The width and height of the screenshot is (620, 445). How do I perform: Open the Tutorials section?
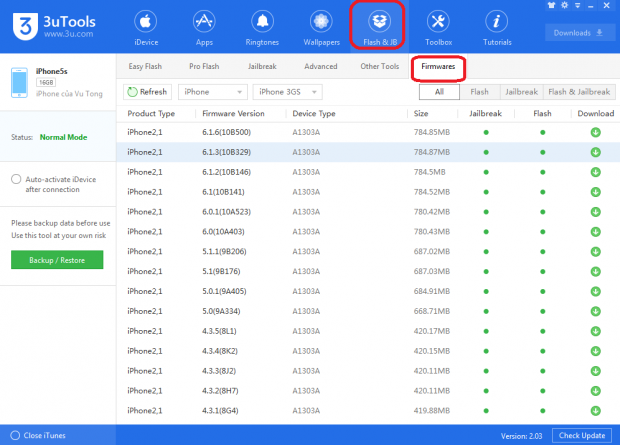(495, 27)
